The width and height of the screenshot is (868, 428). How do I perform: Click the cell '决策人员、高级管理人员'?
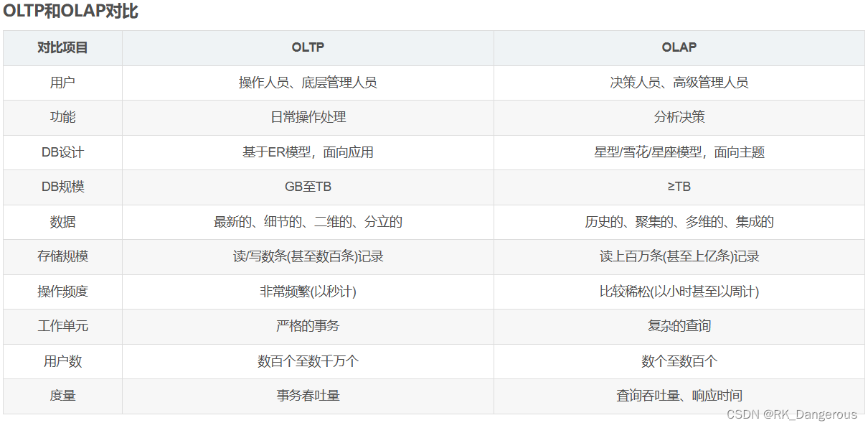(679, 83)
